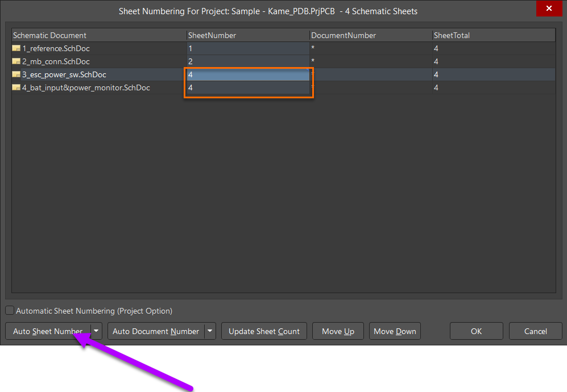Edit SheetNumber cell of 1_reference.SchDoc
The image size is (567, 392).
click(248, 48)
